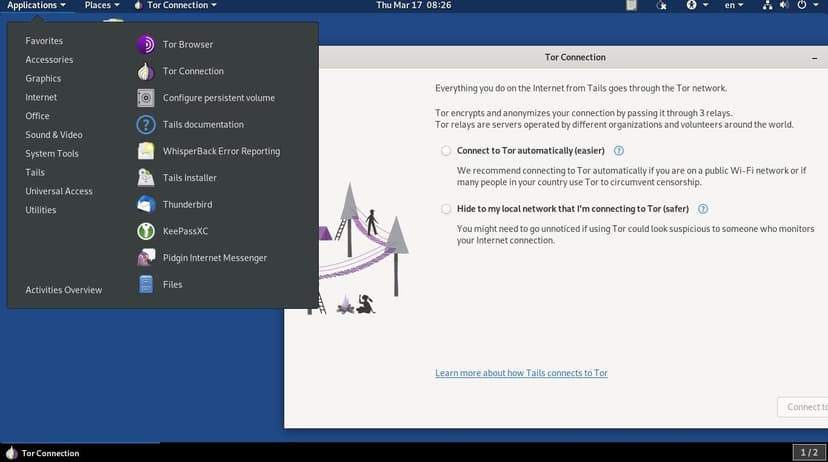Click the Connect to Tor button
The height and width of the screenshot is (462, 828).
[803, 407]
